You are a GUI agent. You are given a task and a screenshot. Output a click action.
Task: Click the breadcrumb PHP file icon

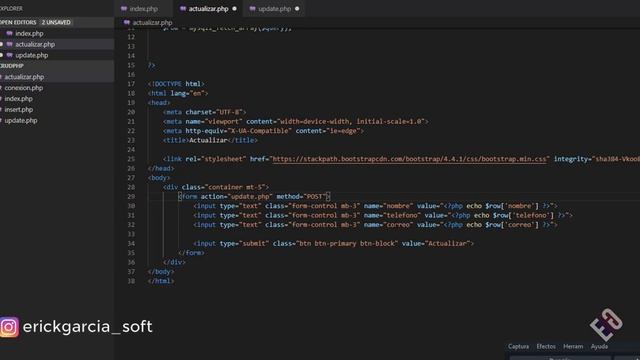pos(127,23)
